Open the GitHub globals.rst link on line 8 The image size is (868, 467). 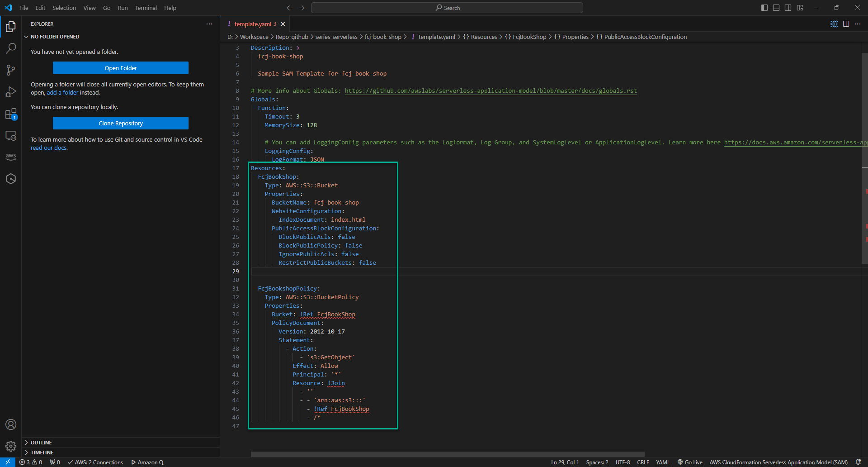coord(491,91)
